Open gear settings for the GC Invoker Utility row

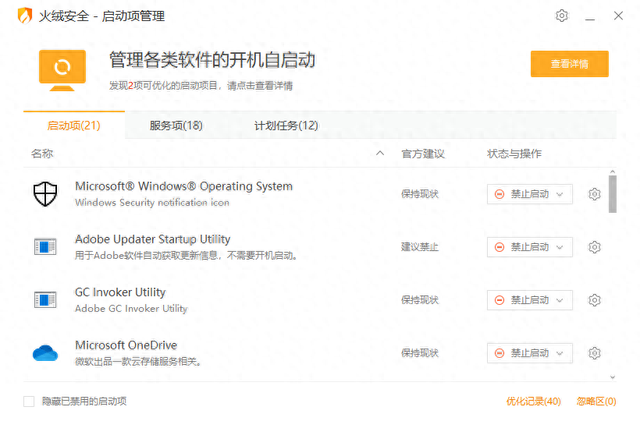(594, 300)
